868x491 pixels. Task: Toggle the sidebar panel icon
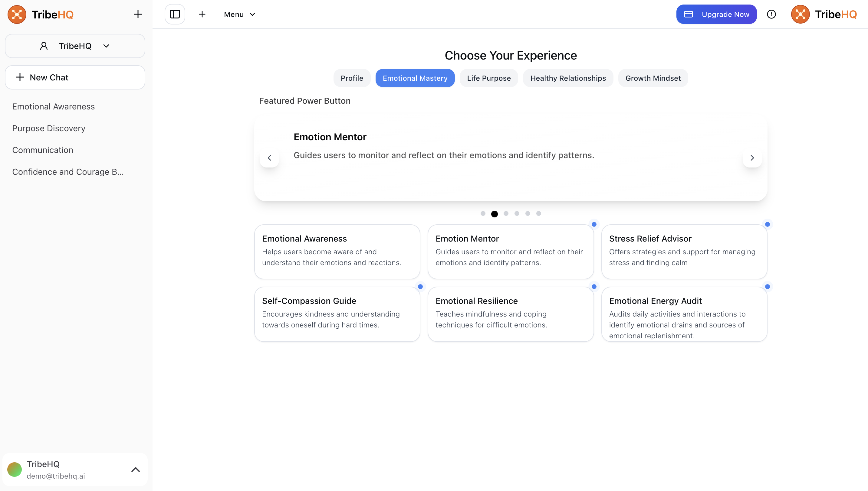[x=175, y=14]
